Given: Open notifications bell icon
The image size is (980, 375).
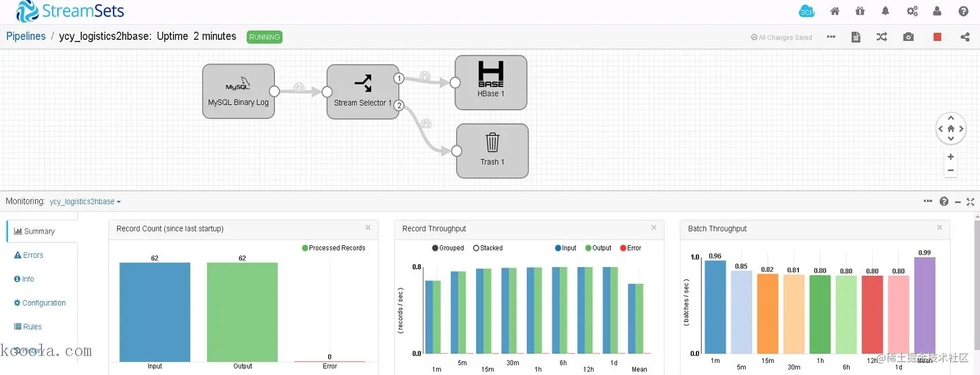Looking at the screenshot, I should [885, 11].
